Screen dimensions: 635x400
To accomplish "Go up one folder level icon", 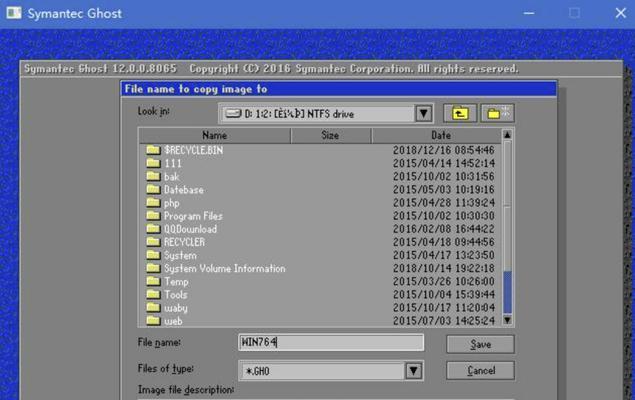I will tap(460, 113).
